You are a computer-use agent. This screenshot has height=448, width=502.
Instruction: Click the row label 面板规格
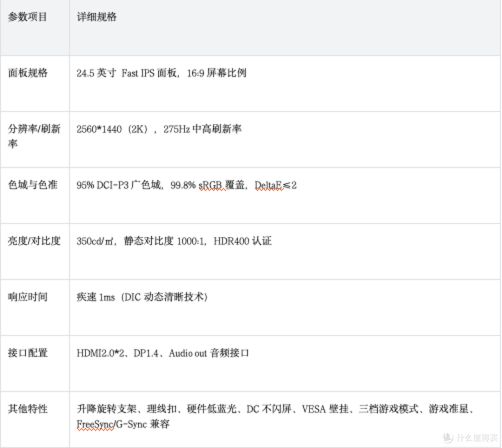pyautogui.click(x=27, y=73)
